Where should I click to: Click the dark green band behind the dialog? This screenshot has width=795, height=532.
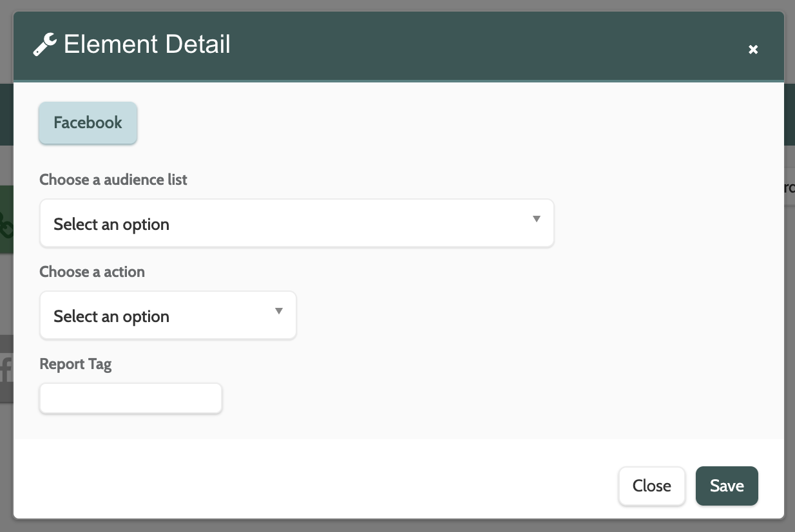click(x=789, y=116)
